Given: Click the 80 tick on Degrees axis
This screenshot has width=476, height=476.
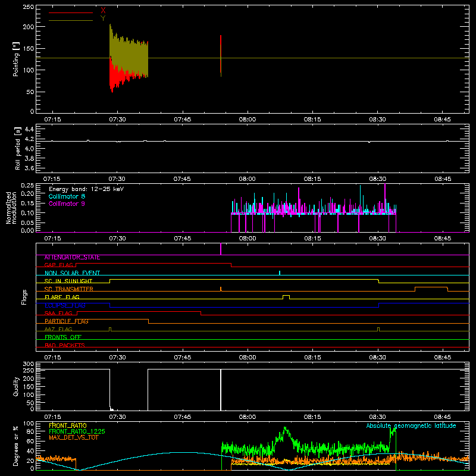Looking at the screenshot, I should coord(30,431).
